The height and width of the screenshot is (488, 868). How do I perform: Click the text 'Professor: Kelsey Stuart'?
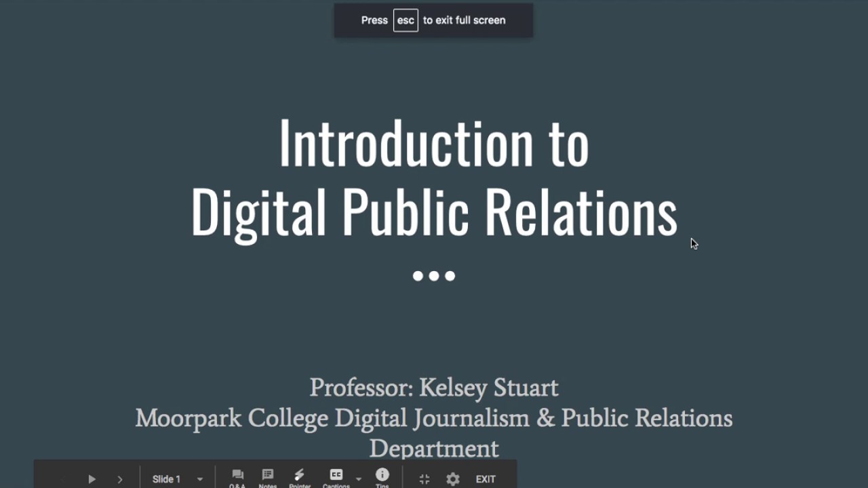[x=434, y=388]
